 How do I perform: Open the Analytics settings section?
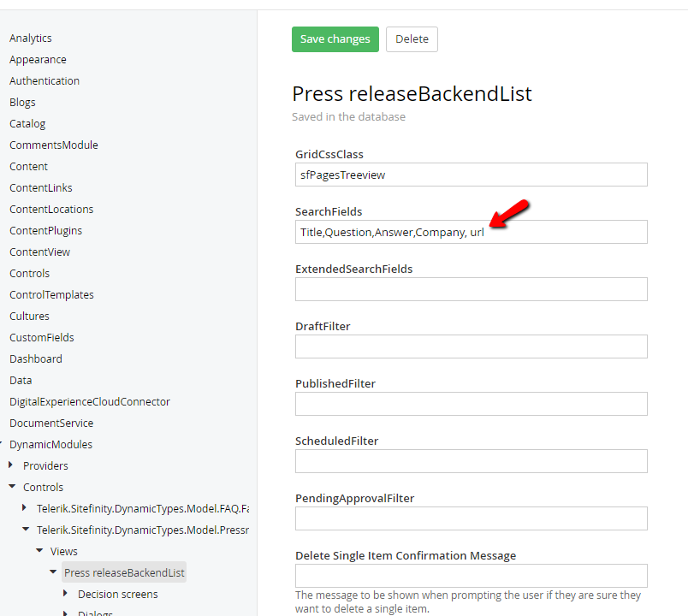[x=30, y=38]
